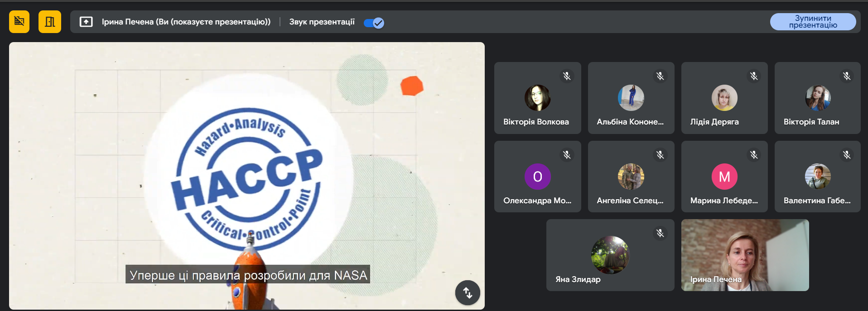The height and width of the screenshot is (311, 868).
Task: Click subtitle text Уперше ці правила розробили для NASA
Action: (x=248, y=275)
